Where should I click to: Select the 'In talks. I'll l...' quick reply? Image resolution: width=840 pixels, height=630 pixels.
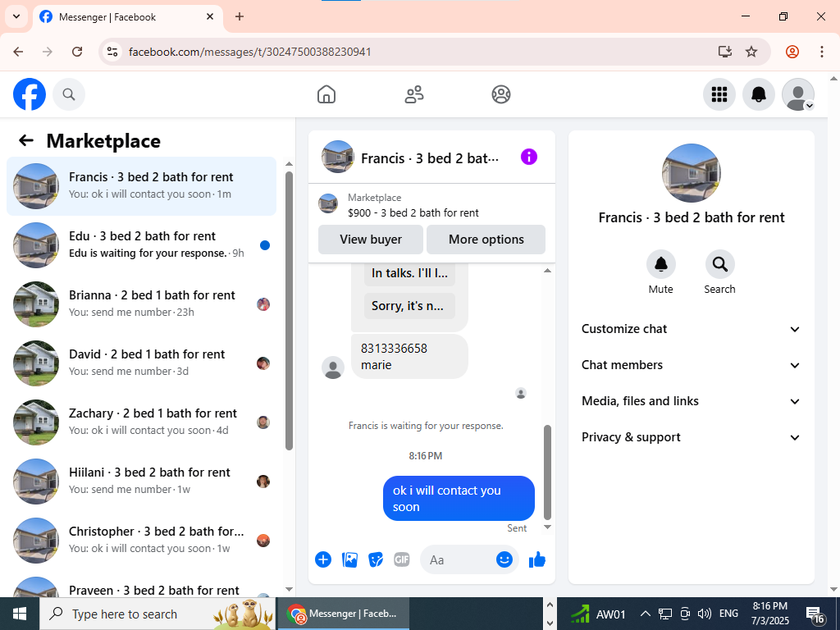(409, 272)
